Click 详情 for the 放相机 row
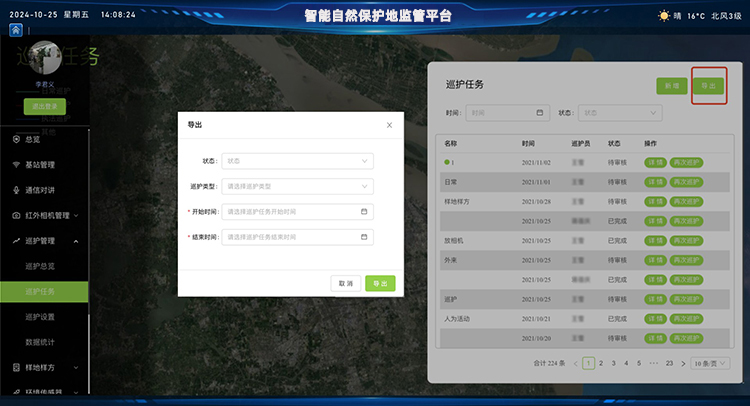The image size is (750, 406). pyautogui.click(x=655, y=241)
